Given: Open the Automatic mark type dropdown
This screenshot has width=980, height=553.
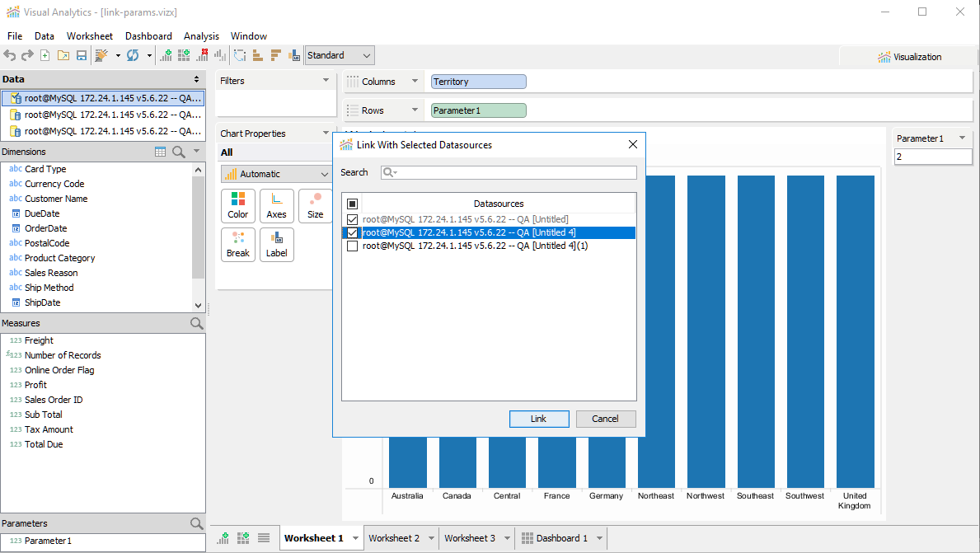Looking at the screenshot, I should click(x=275, y=175).
